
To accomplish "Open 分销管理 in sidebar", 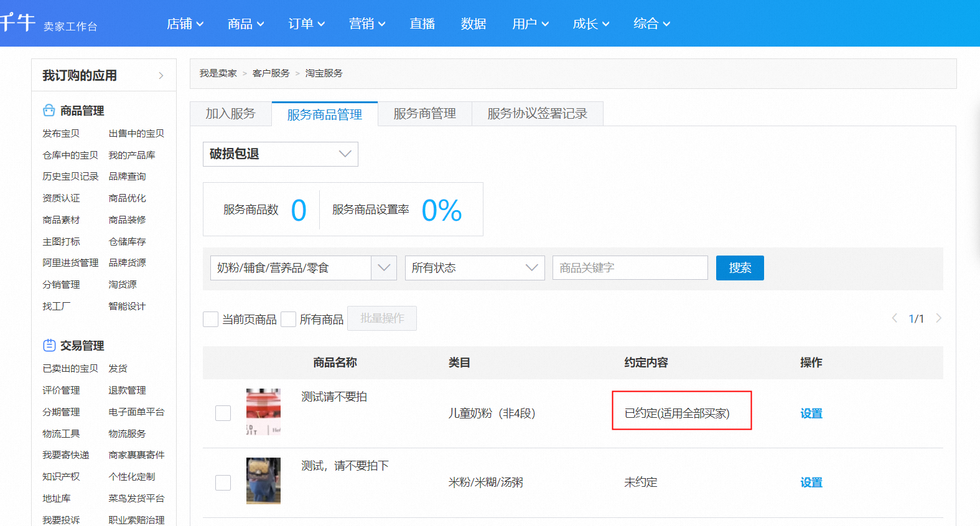I will click(61, 285).
